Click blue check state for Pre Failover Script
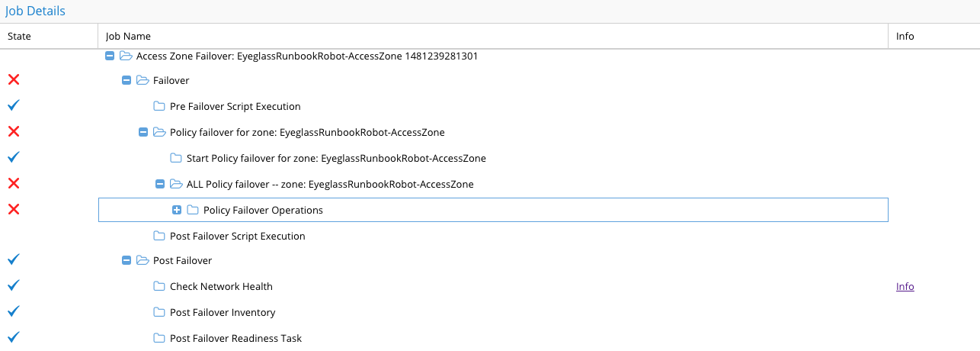The width and height of the screenshot is (980, 351). pyautogui.click(x=13, y=105)
